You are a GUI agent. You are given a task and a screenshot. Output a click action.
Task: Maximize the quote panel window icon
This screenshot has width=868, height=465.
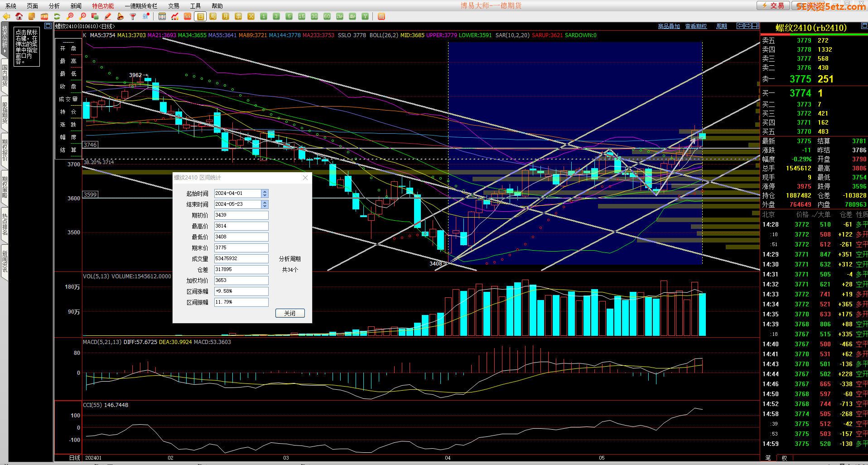[864, 26]
